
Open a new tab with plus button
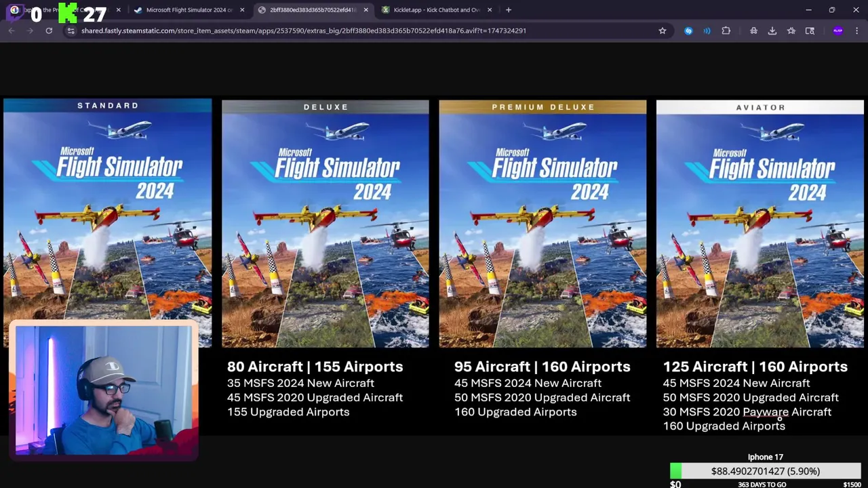point(509,9)
